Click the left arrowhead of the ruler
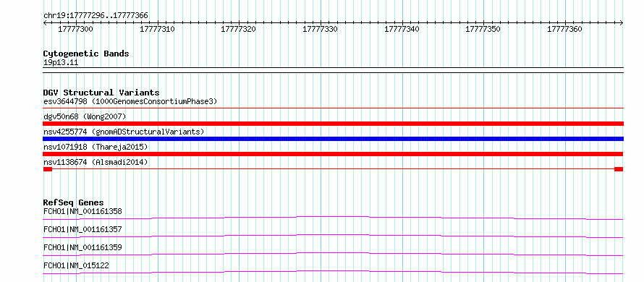 click(x=45, y=22)
